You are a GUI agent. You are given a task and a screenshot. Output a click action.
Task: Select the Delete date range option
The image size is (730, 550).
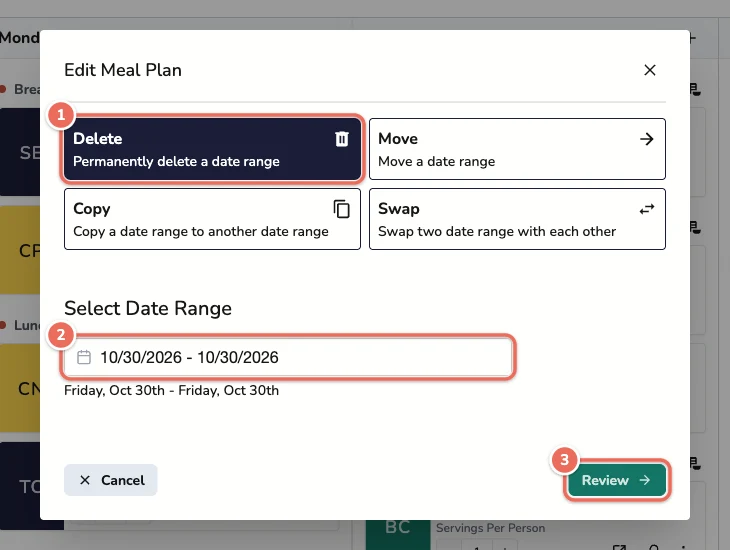coord(212,149)
